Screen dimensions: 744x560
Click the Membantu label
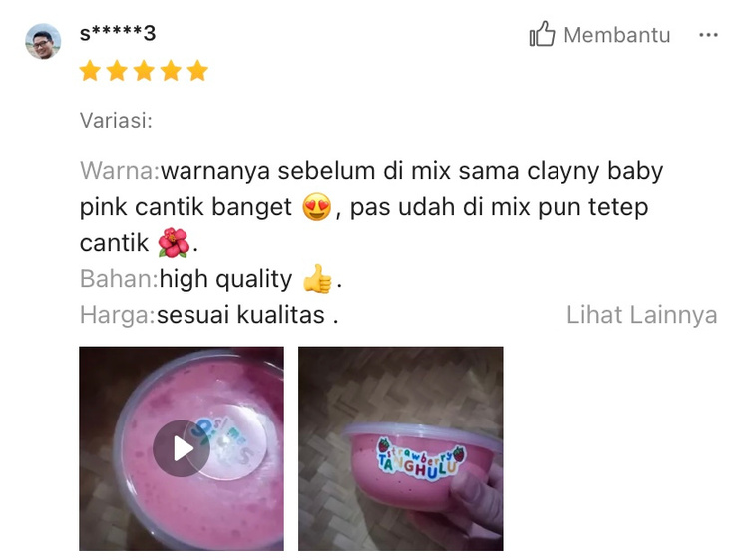(x=616, y=35)
